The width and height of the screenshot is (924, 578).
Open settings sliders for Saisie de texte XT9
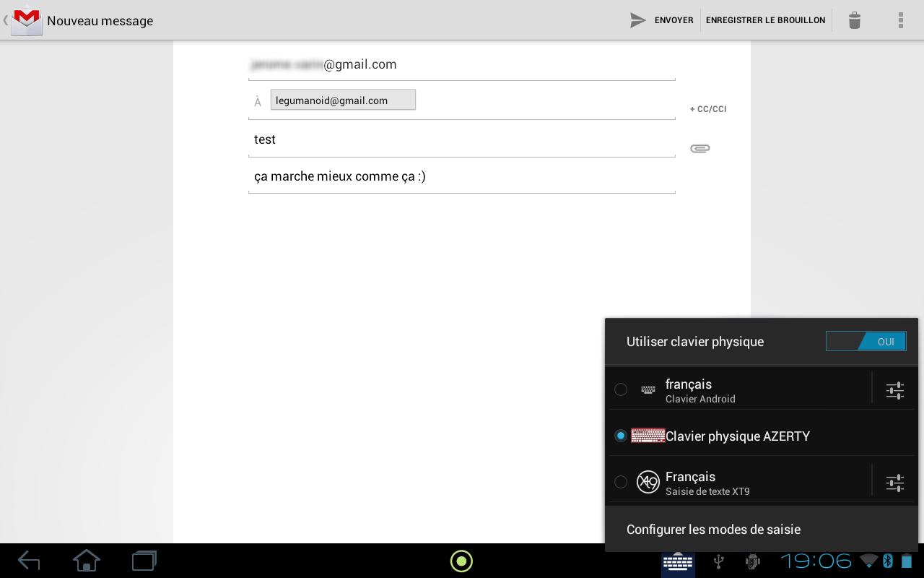click(x=895, y=483)
